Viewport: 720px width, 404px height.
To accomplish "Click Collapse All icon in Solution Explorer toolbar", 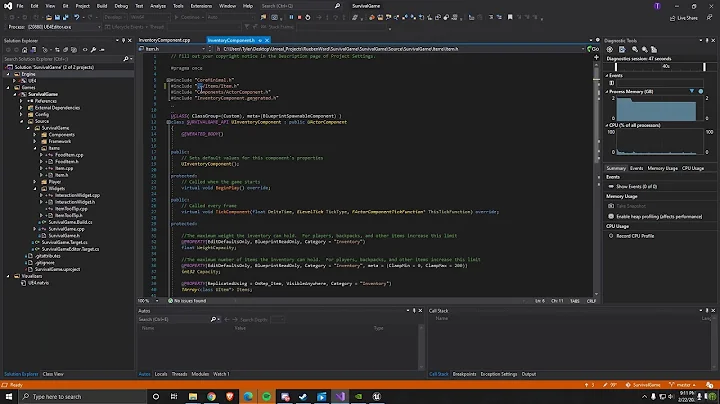I will click(66, 50).
